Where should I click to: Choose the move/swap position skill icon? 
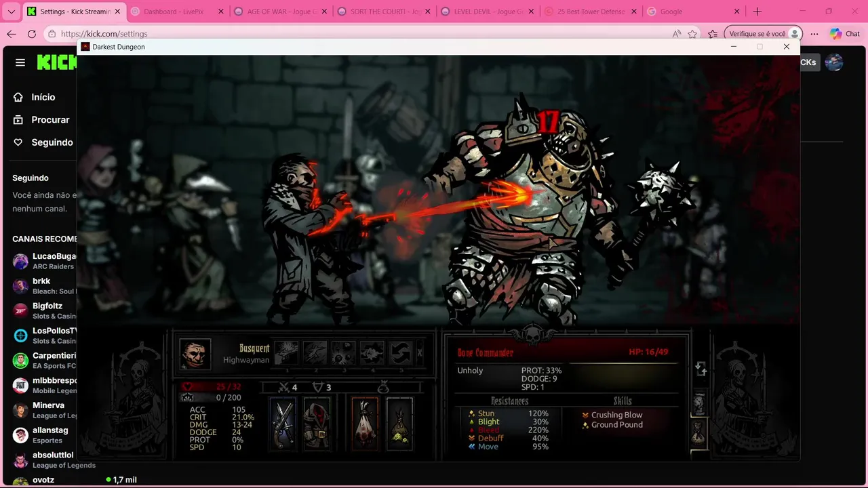click(401, 352)
